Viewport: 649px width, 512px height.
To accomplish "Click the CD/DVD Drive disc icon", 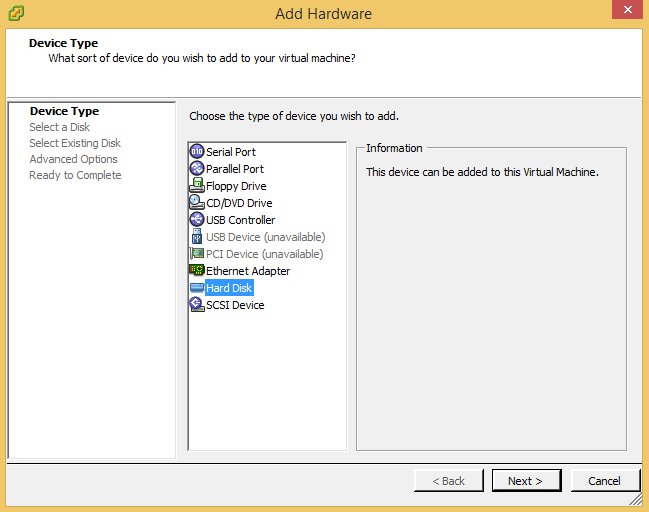I will click(197, 203).
